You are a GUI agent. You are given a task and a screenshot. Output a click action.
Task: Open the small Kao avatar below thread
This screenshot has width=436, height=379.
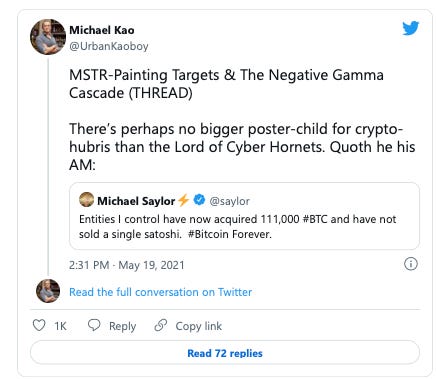[x=48, y=291]
